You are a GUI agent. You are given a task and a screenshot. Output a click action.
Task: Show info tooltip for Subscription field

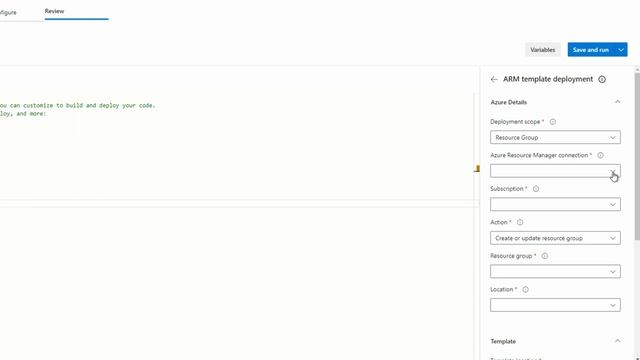[x=536, y=189]
